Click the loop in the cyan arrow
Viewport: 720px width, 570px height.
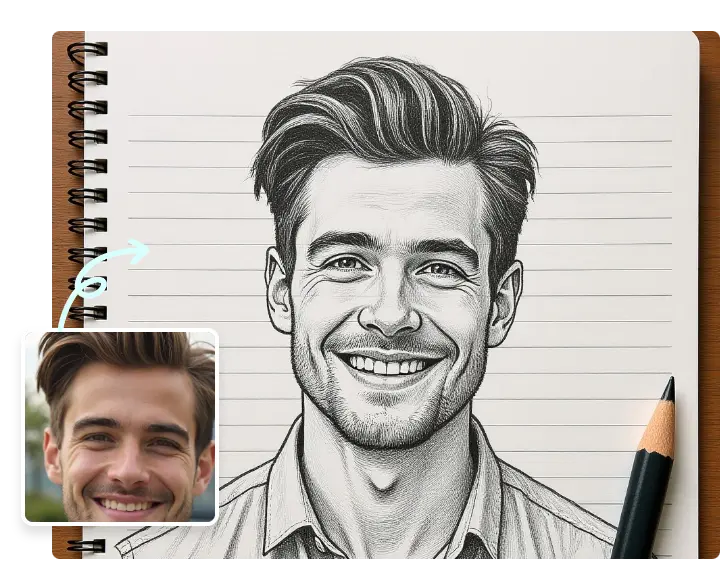click(x=91, y=287)
